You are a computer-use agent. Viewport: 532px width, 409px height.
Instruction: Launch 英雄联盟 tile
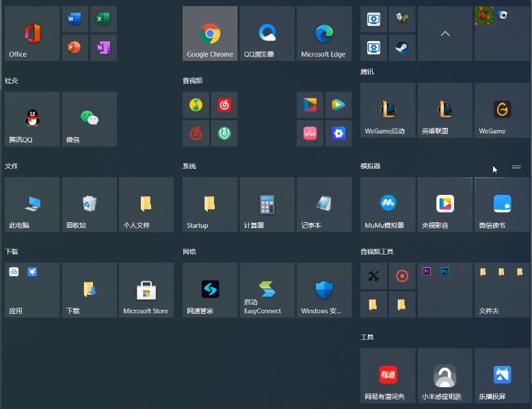coord(444,110)
